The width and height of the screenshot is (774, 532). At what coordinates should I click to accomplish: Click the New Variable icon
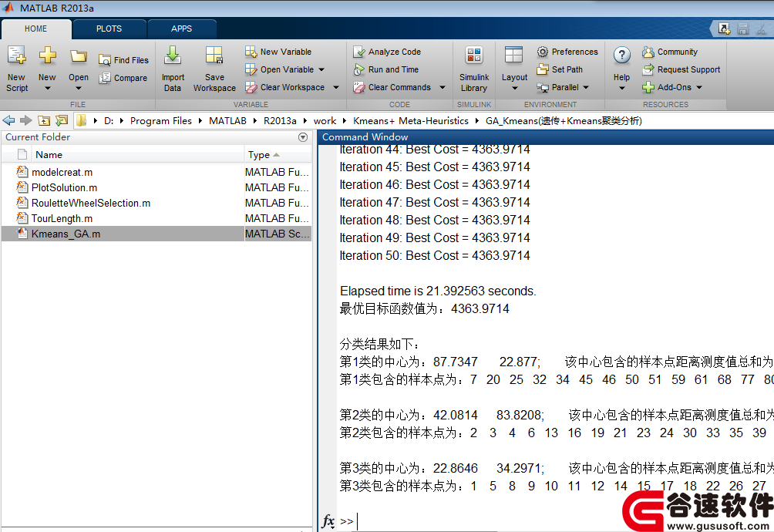[x=251, y=52]
